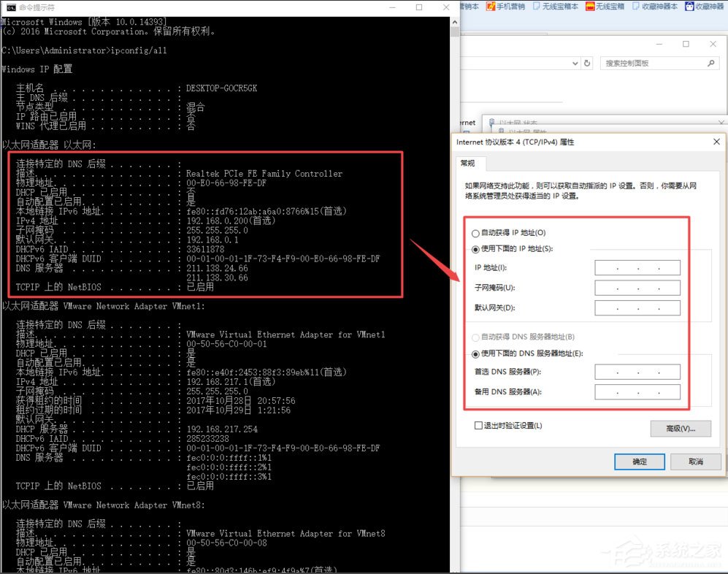Click the refresh icon beside the address bar
The image size is (728, 574).
587,64
